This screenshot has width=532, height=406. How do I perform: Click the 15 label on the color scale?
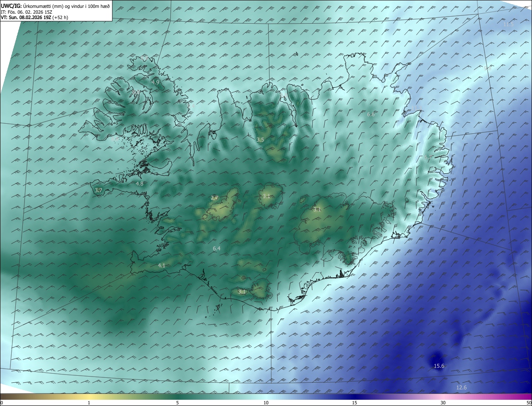[355, 403]
